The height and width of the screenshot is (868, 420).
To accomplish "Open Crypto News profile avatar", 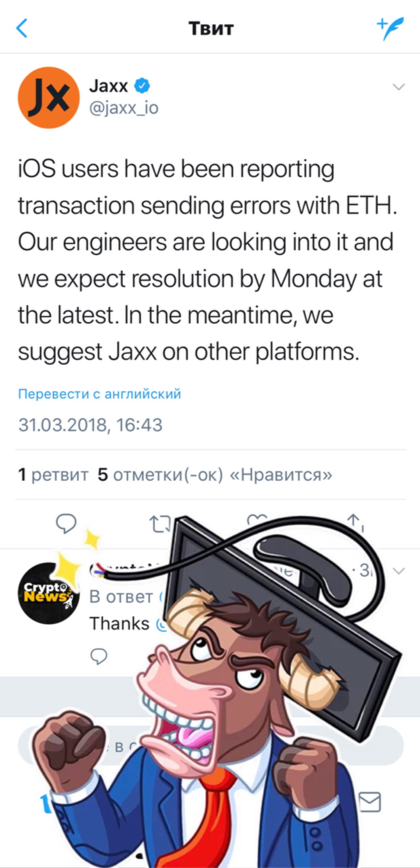I will coord(49,593).
